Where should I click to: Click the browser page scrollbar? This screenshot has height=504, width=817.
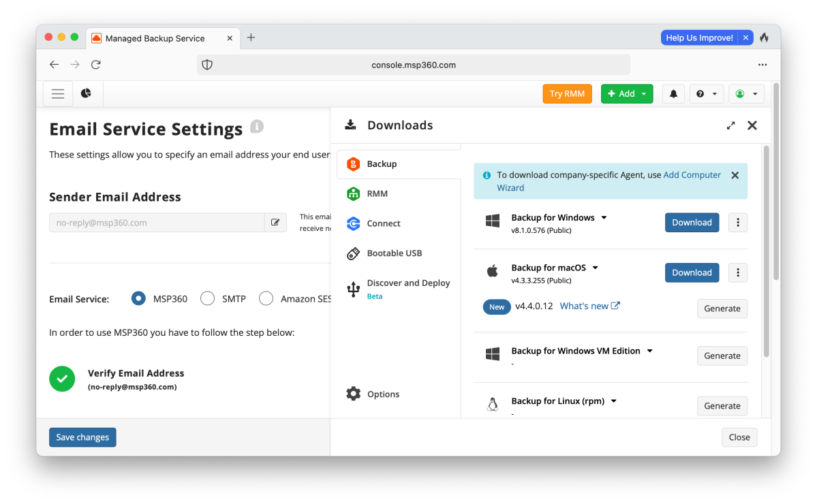tap(776, 183)
